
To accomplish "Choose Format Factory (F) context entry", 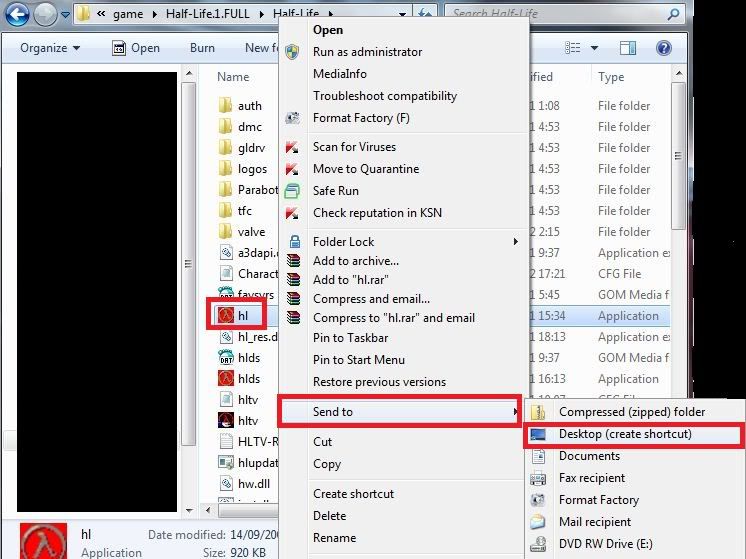I will point(361,118).
